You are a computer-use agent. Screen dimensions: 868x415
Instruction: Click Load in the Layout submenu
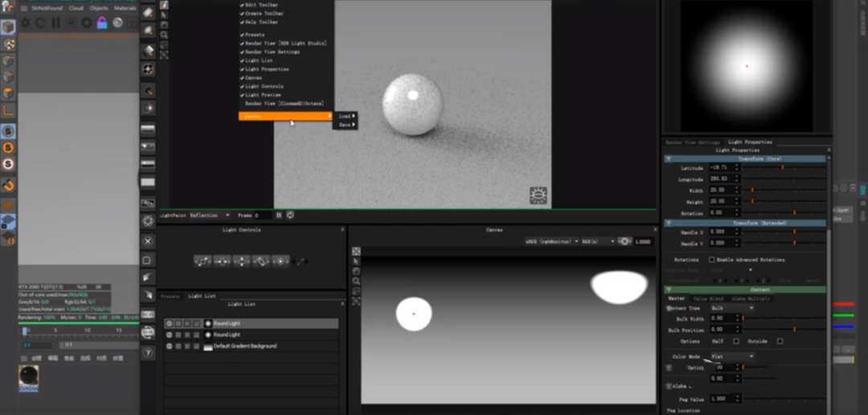(x=346, y=116)
